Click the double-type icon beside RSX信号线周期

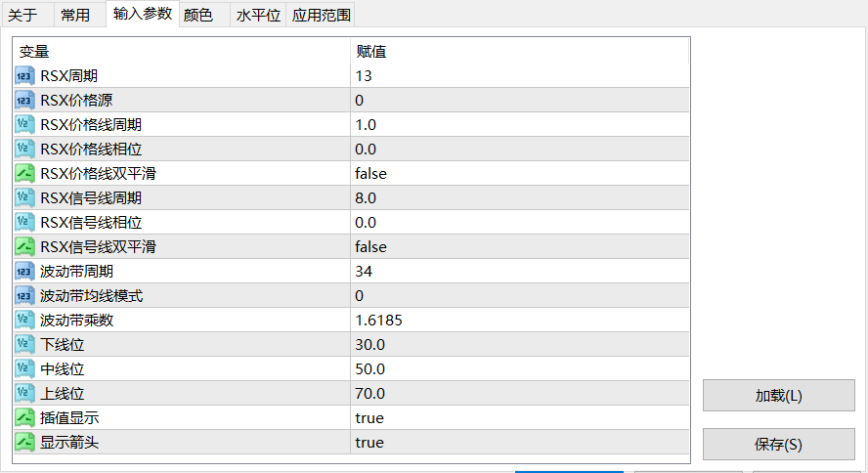24,198
